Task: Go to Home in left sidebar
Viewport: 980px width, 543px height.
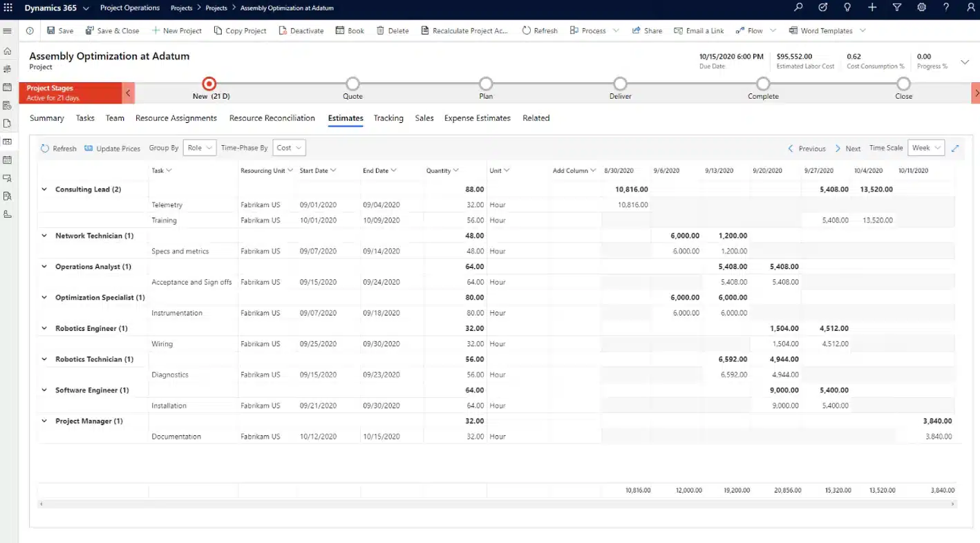Action: click(x=8, y=51)
